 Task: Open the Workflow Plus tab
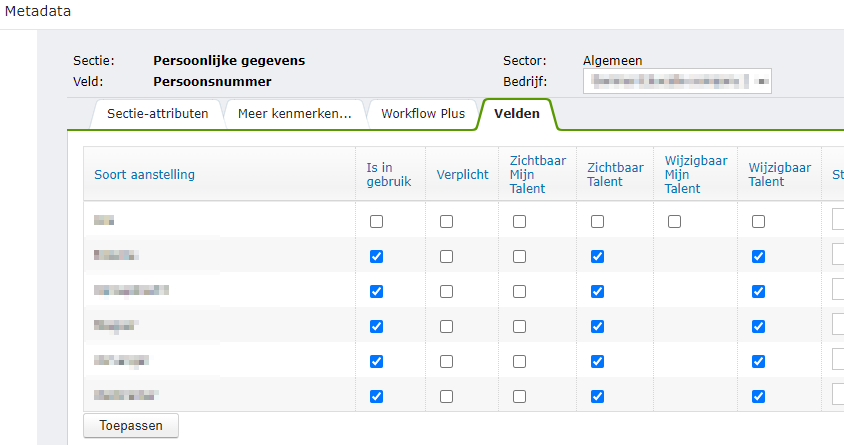tap(422, 113)
